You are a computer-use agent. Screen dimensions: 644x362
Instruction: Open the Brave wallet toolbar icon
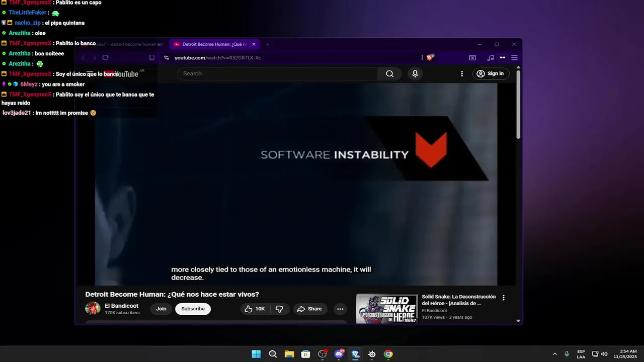[472, 58]
